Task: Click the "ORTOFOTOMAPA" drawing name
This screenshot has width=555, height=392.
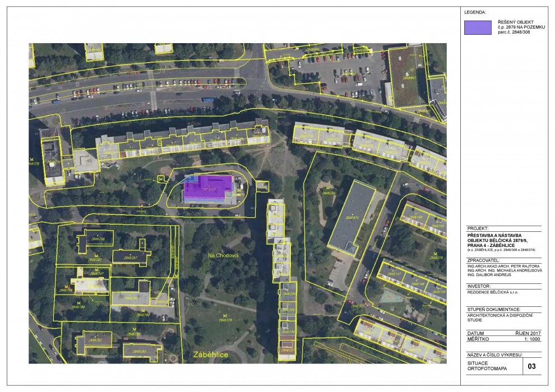Action: [487, 368]
